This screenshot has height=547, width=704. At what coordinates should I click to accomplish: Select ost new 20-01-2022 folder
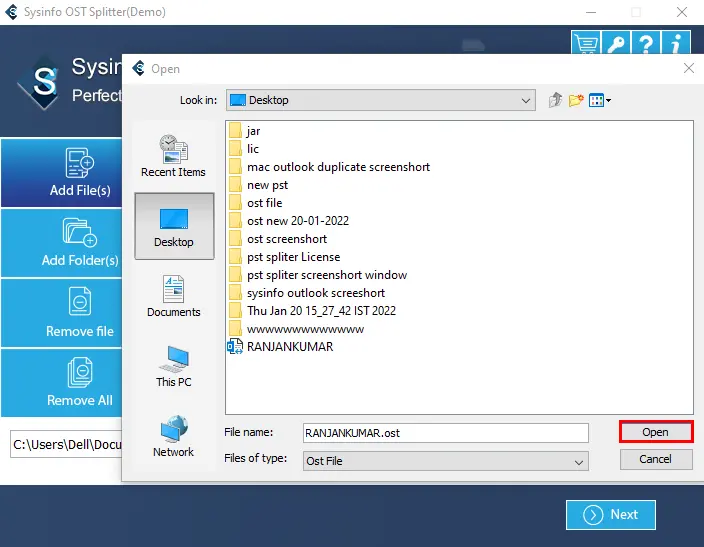tap(289, 221)
